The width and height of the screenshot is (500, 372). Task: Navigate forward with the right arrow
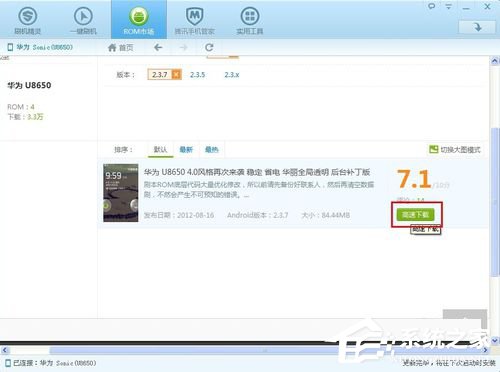tap(183, 48)
